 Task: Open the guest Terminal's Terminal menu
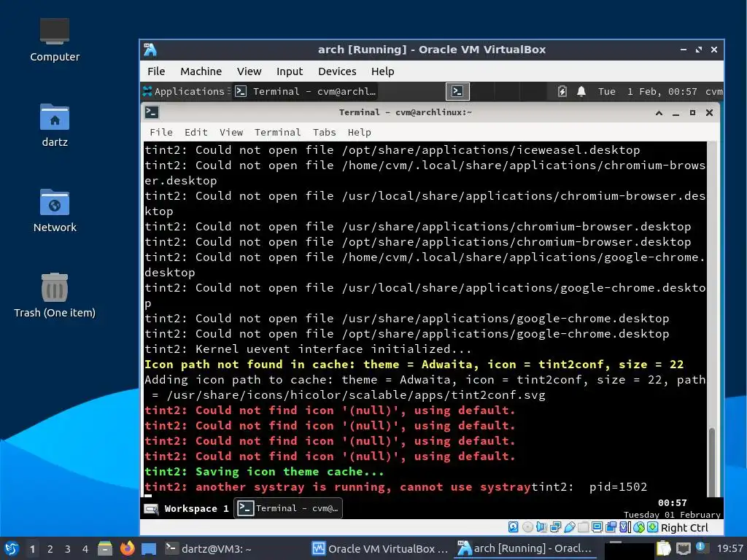click(278, 133)
